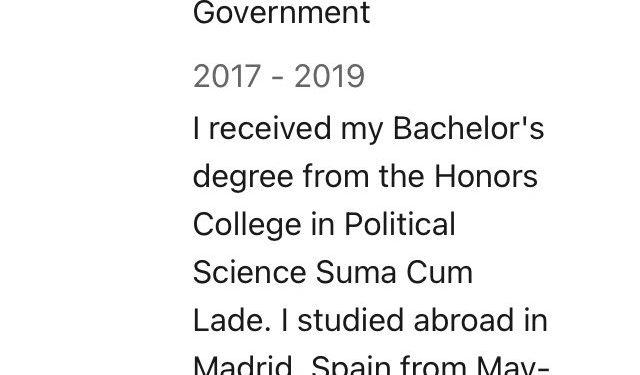Click the word "Government" at the top

tap(281, 13)
